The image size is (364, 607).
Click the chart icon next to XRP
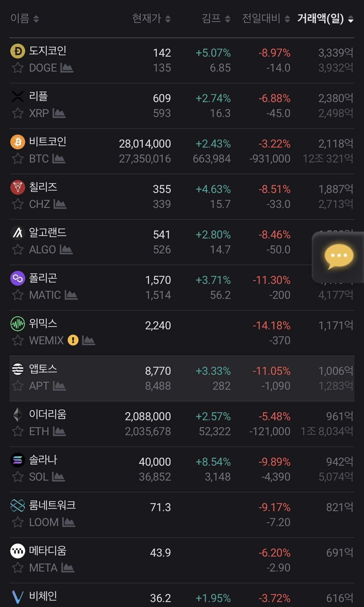(59, 113)
